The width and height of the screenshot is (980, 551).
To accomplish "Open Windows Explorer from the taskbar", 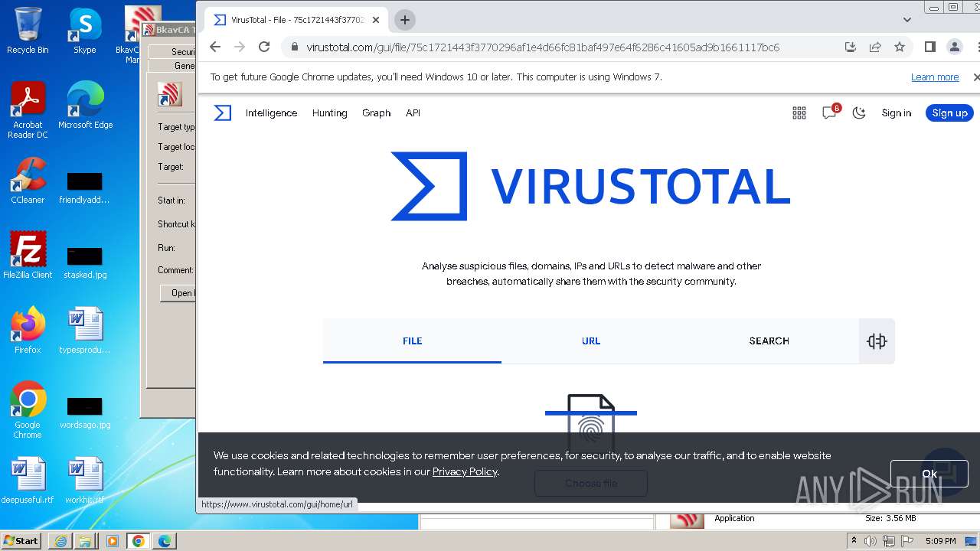I will (x=85, y=541).
